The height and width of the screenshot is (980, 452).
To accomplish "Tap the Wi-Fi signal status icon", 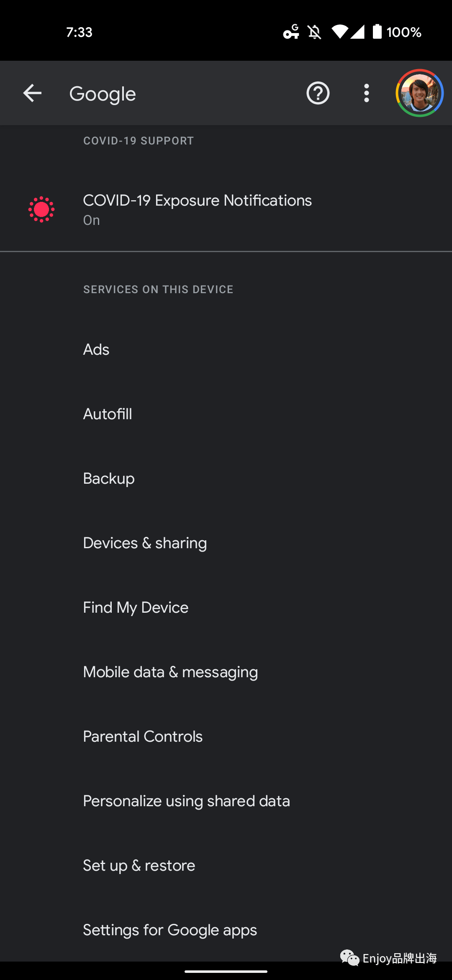I will (339, 32).
